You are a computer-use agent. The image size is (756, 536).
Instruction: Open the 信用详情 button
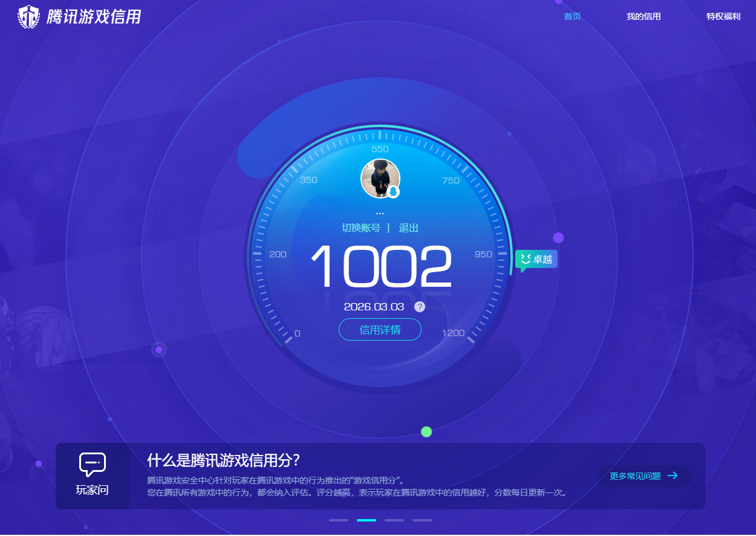(x=380, y=330)
